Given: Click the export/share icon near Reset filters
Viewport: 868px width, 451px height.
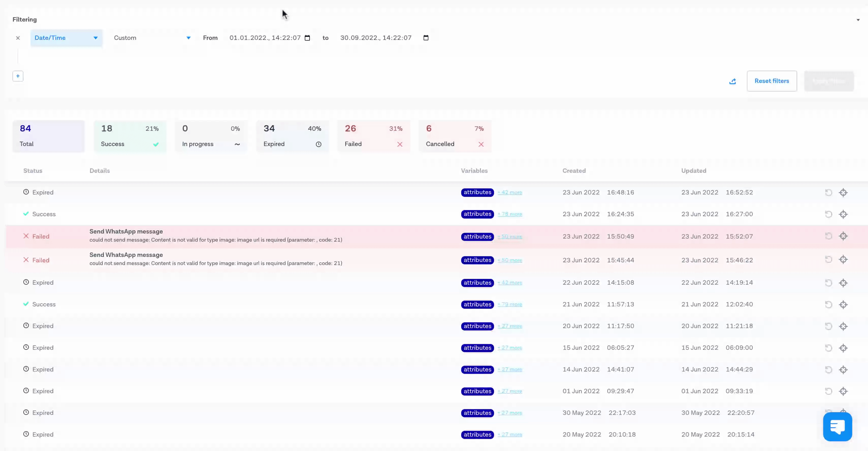Looking at the screenshot, I should (733, 81).
